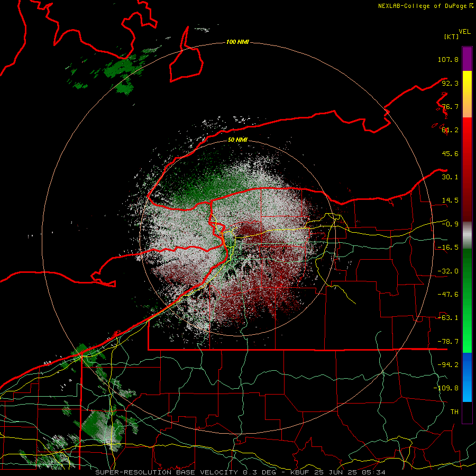
Task: Click the TH threshold label
Action: (x=454, y=411)
